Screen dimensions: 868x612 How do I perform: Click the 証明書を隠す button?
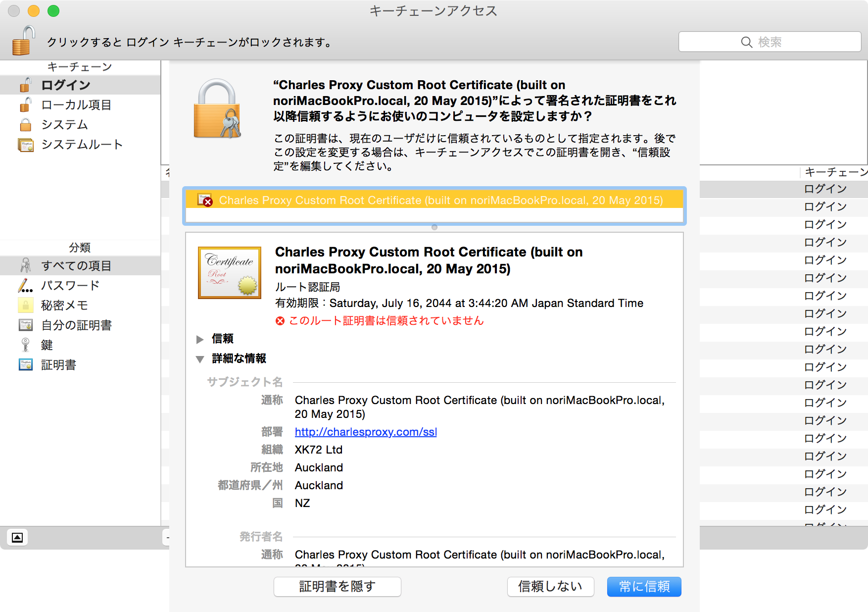pos(338,587)
